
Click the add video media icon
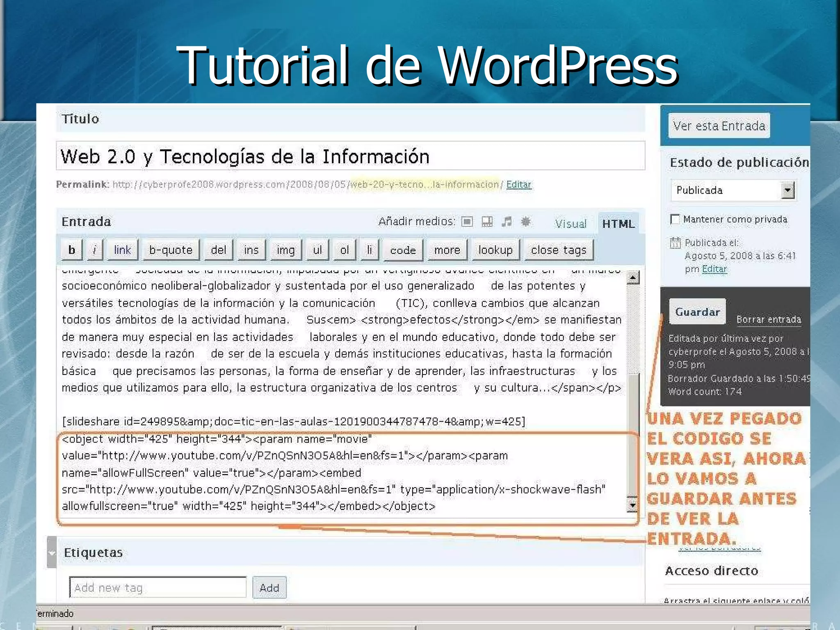coord(487,222)
